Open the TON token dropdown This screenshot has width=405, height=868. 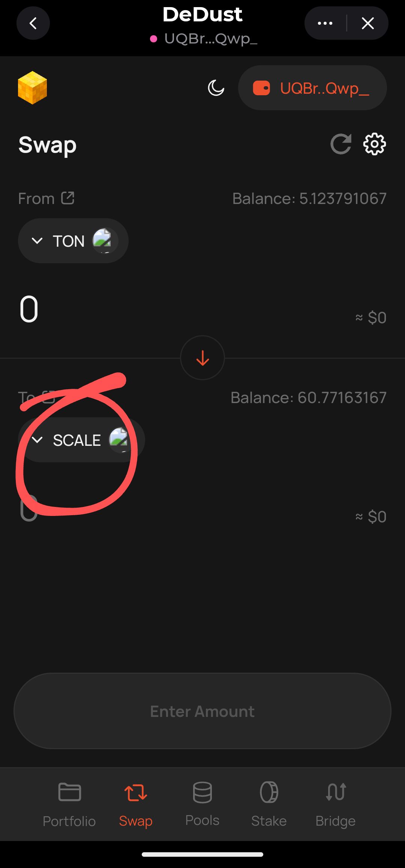pyautogui.click(x=73, y=241)
